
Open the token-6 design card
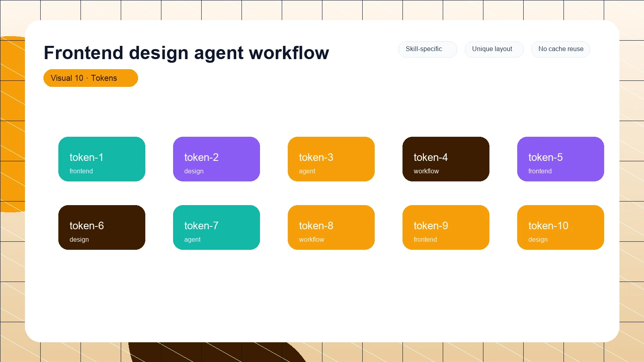102,227
